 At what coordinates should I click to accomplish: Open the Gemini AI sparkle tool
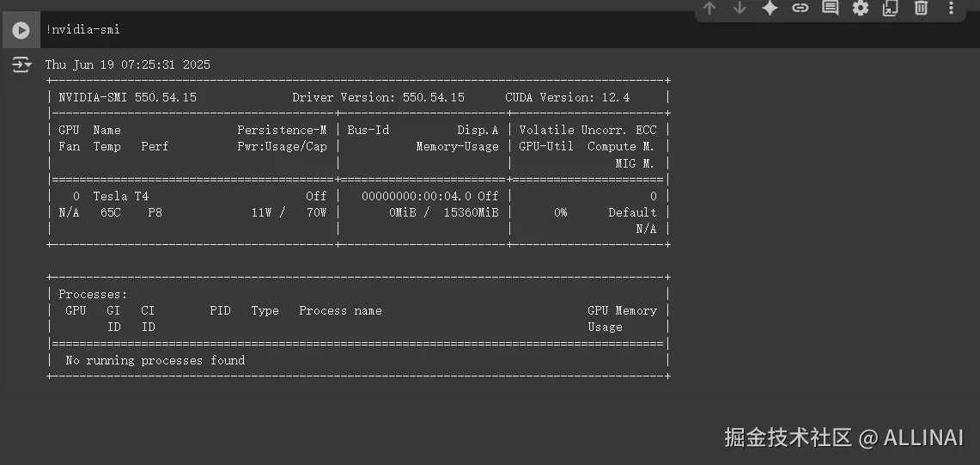click(x=770, y=8)
